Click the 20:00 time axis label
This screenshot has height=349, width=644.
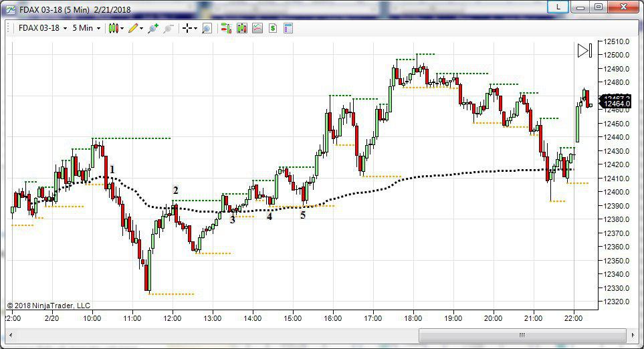click(x=494, y=318)
